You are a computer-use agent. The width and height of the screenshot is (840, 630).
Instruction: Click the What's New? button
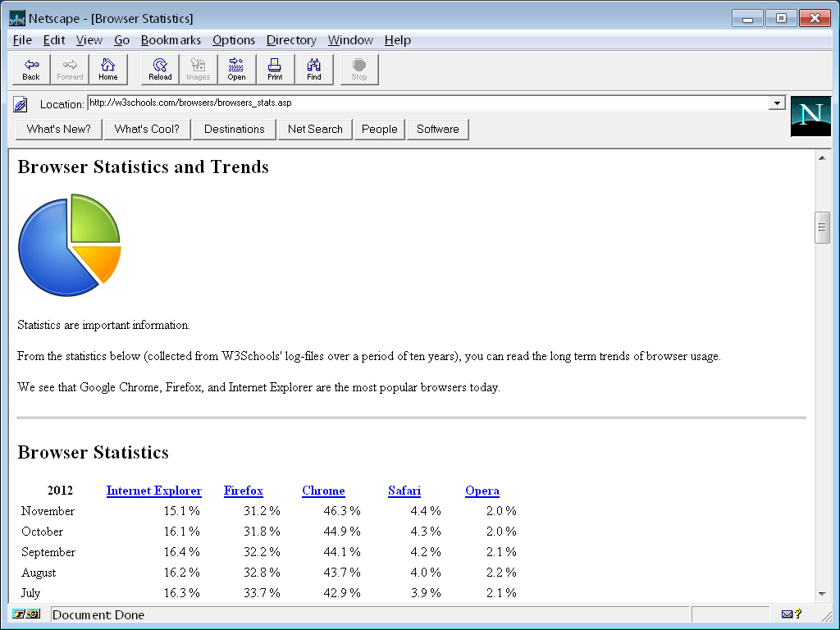(x=59, y=129)
